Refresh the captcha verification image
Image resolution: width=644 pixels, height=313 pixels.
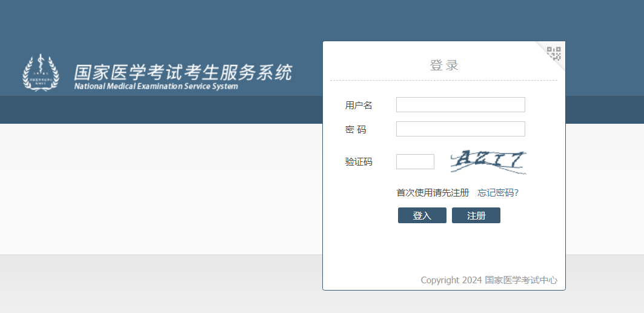click(x=488, y=161)
